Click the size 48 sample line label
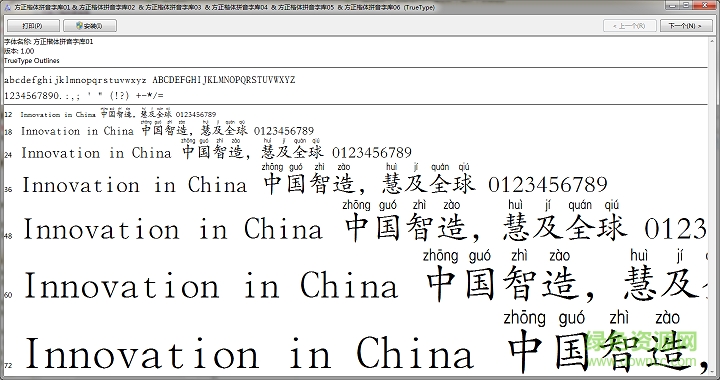 point(8,236)
